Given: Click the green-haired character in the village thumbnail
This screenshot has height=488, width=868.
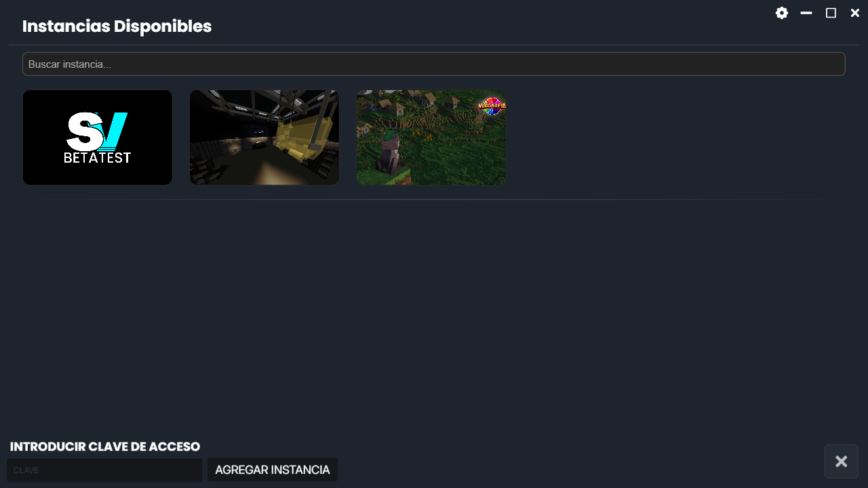Looking at the screenshot, I should click(x=390, y=154).
